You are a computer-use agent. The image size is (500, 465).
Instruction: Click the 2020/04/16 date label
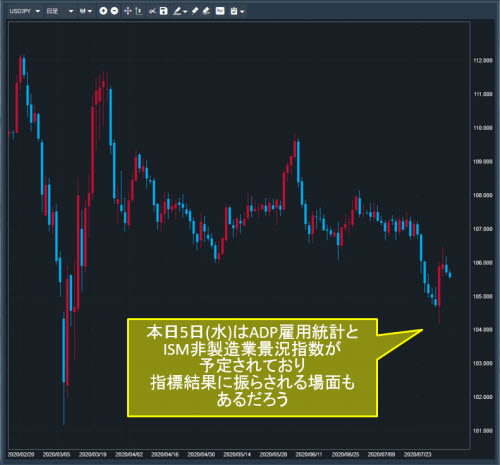(165, 455)
